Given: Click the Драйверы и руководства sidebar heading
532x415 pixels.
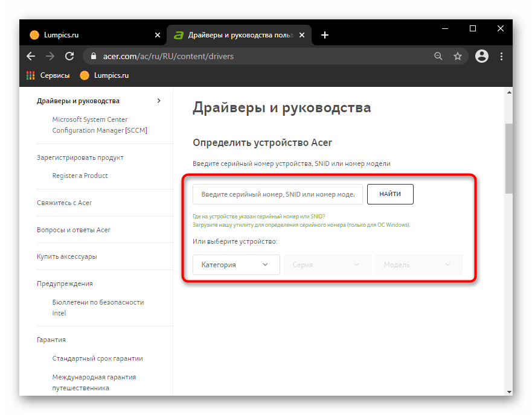Looking at the screenshot, I should tap(78, 101).
